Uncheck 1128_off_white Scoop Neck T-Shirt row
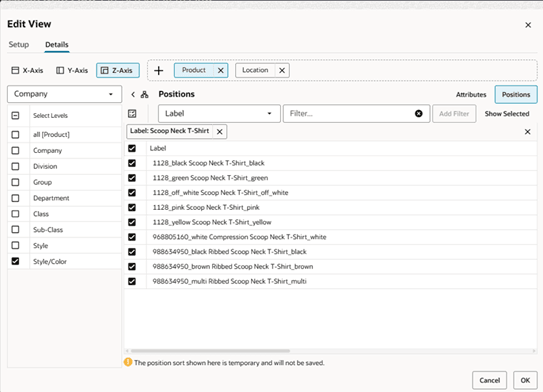This screenshot has height=392, width=543. tap(132, 193)
